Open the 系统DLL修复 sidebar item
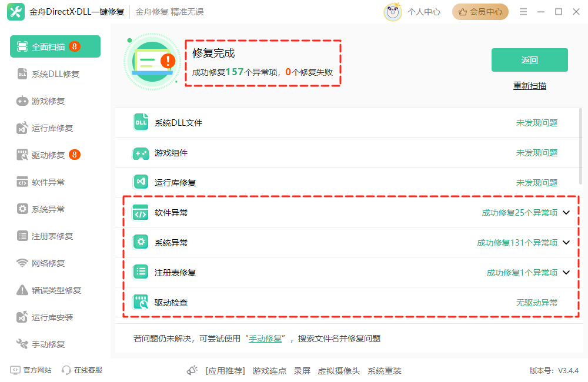 click(x=55, y=74)
